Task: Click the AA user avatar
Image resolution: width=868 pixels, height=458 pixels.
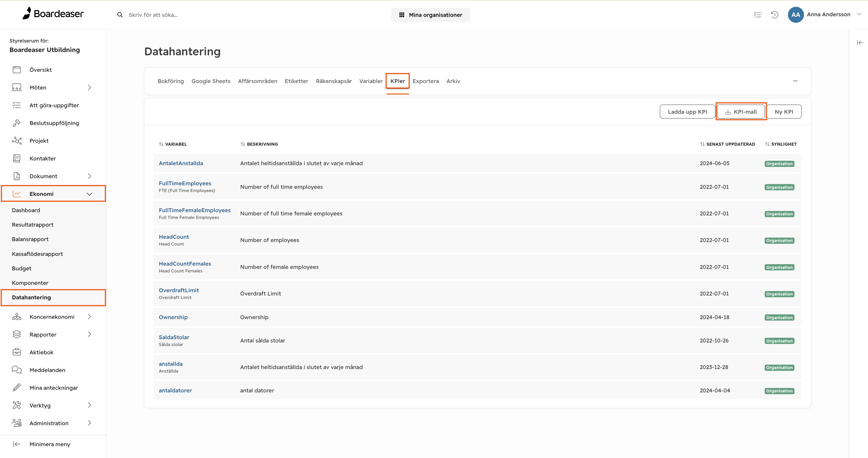Action: click(x=796, y=14)
